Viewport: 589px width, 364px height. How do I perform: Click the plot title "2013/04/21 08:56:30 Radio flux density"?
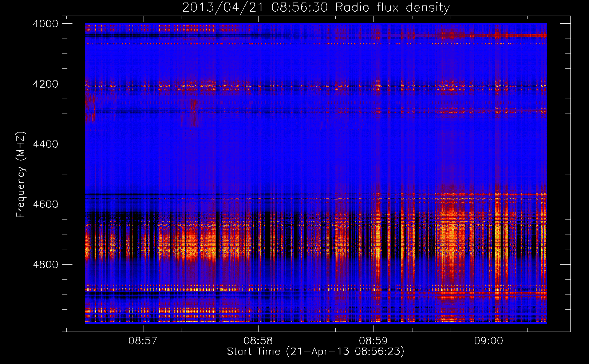(316, 7)
